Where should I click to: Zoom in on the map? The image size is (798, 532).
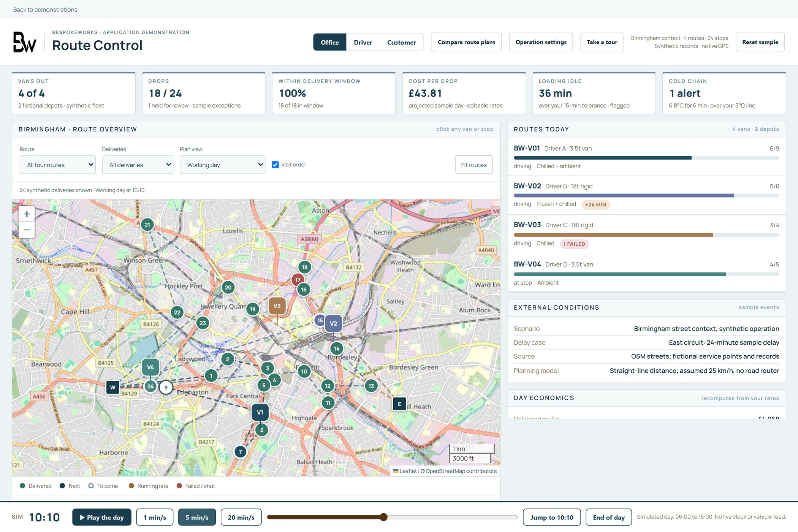click(x=27, y=214)
